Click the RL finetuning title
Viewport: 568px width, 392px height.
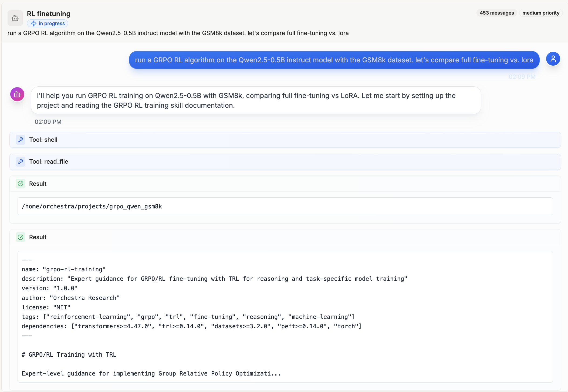49,14
